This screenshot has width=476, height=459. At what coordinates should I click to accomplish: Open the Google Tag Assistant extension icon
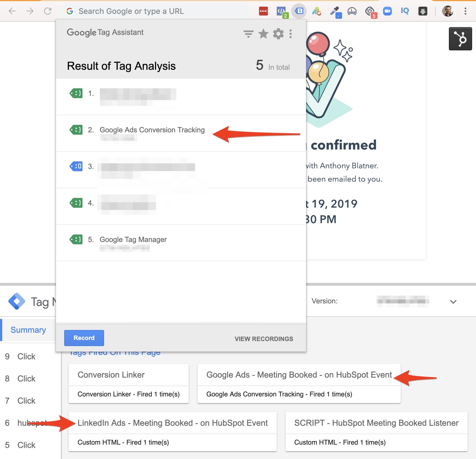click(x=299, y=11)
